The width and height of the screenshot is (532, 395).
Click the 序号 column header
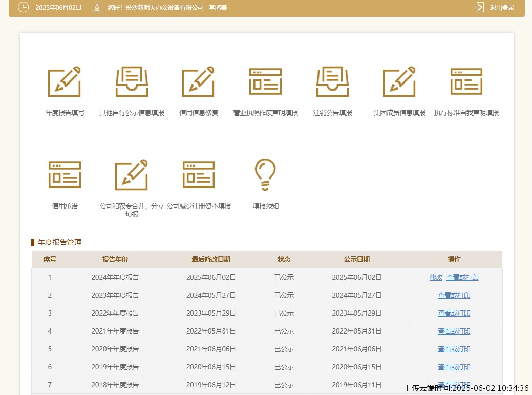[50, 259]
